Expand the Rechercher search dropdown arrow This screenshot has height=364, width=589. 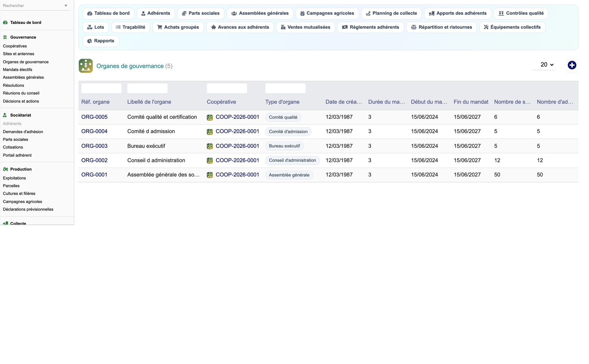click(66, 6)
